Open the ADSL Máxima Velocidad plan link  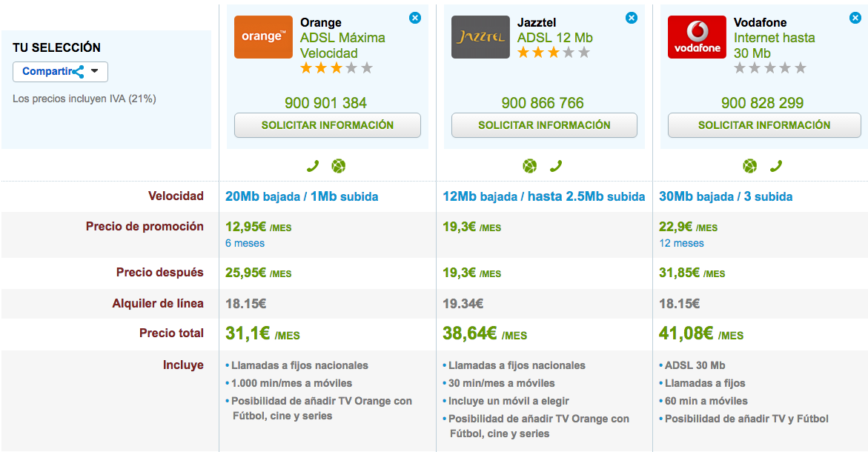[342, 45]
